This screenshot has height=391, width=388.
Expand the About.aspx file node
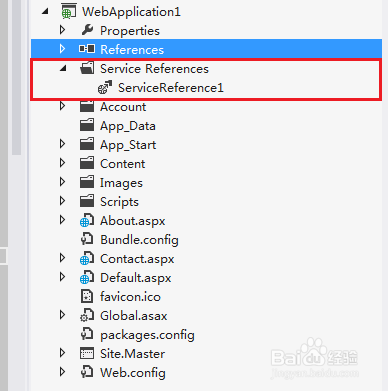[x=62, y=220]
